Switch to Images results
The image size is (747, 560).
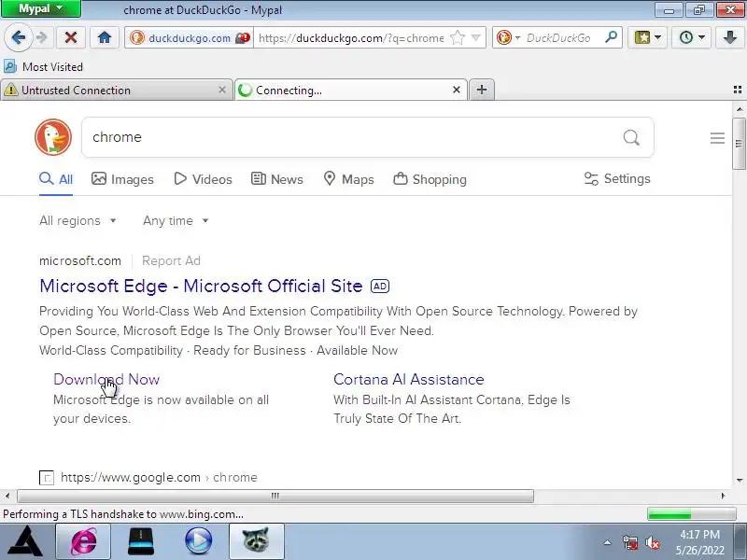[x=122, y=179]
